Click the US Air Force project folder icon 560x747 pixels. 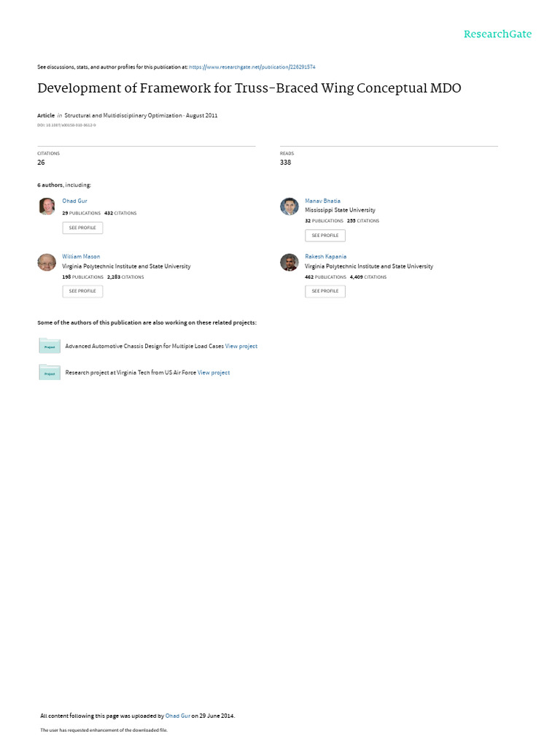[x=50, y=373]
